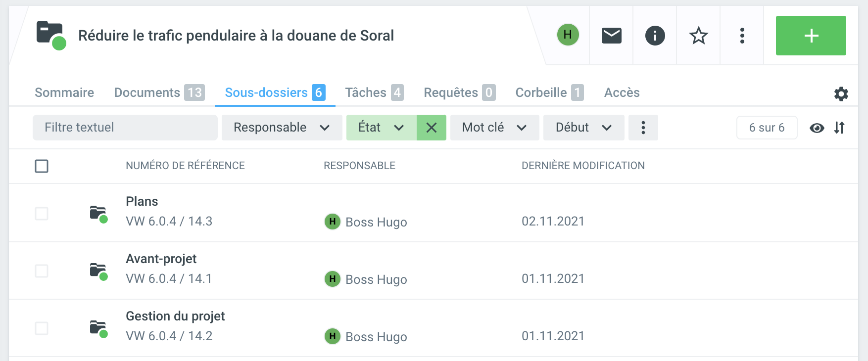
Task: Open the table settings gear
Action: point(841,94)
